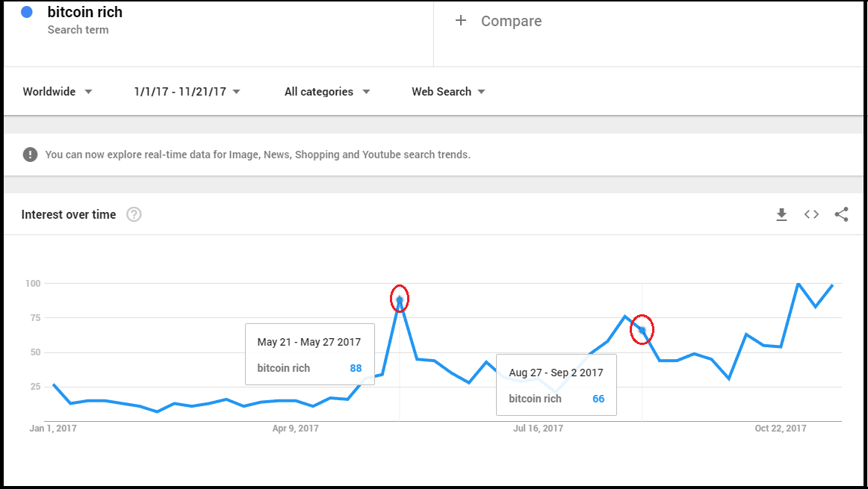Click the Jan 1, 2017 axis label

[52, 429]
